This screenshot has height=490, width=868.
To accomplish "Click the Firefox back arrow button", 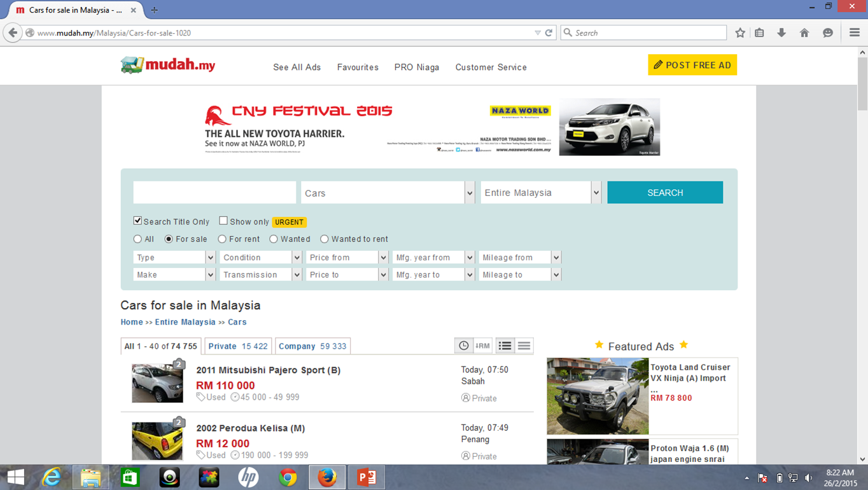I will click(x=13, y=32).
